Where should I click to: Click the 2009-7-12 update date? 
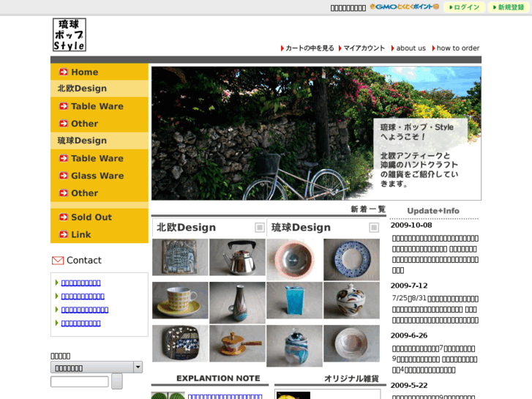tap(409, 286)
